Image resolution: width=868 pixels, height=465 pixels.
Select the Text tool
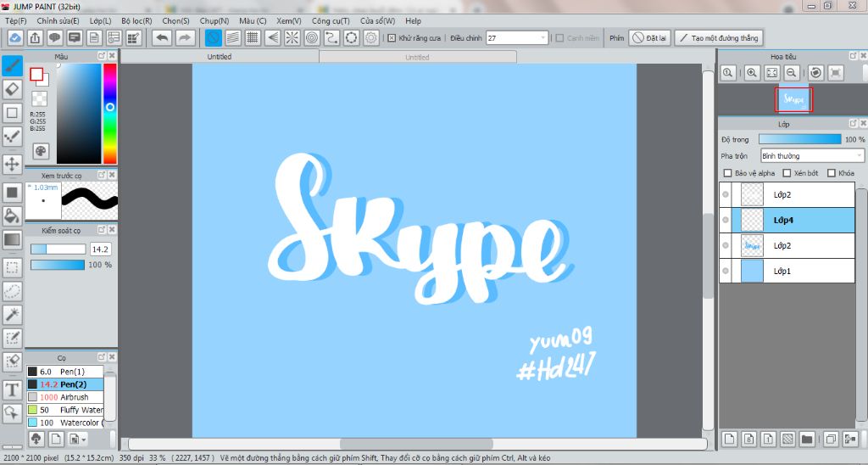pos(12,389)
